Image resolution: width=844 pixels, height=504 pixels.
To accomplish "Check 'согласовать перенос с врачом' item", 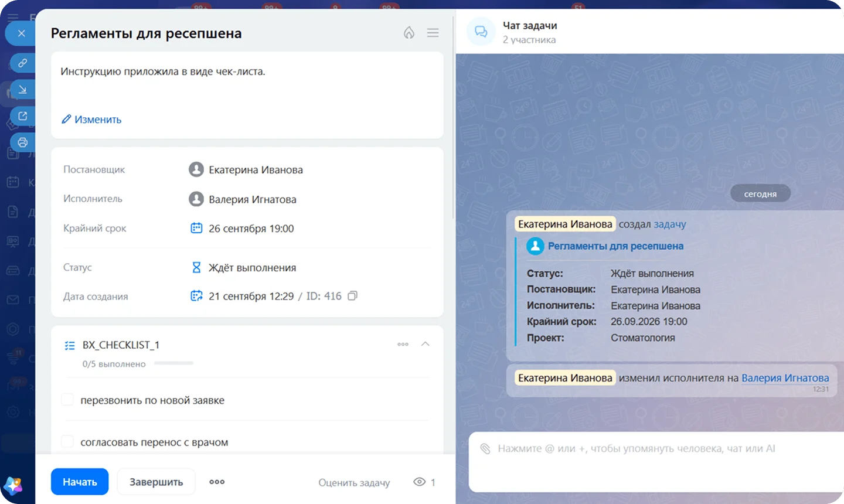I will click(67, 441).
